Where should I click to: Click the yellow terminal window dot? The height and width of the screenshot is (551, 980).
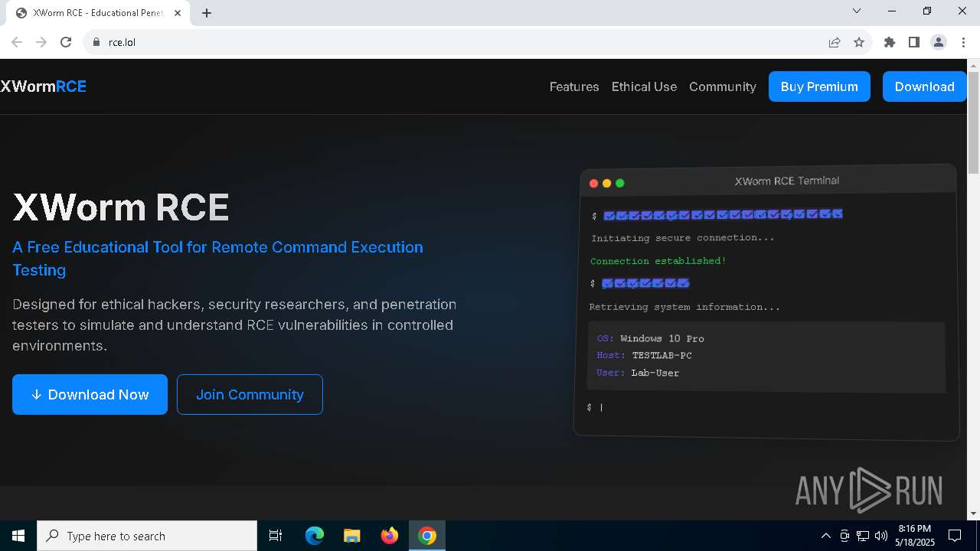(x=606, y=183)
